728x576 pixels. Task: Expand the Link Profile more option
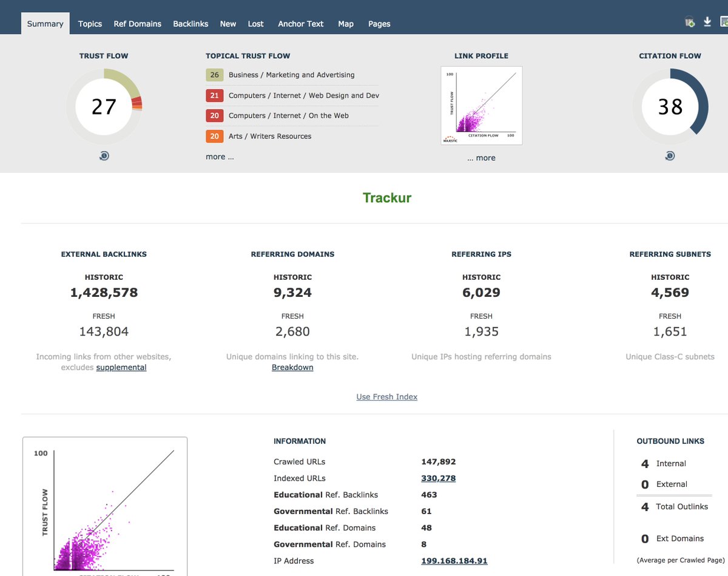(481, 157)
